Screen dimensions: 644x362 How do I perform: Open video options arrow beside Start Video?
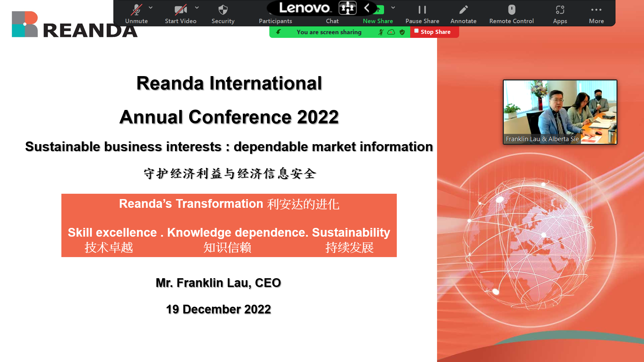click(197, 7)
